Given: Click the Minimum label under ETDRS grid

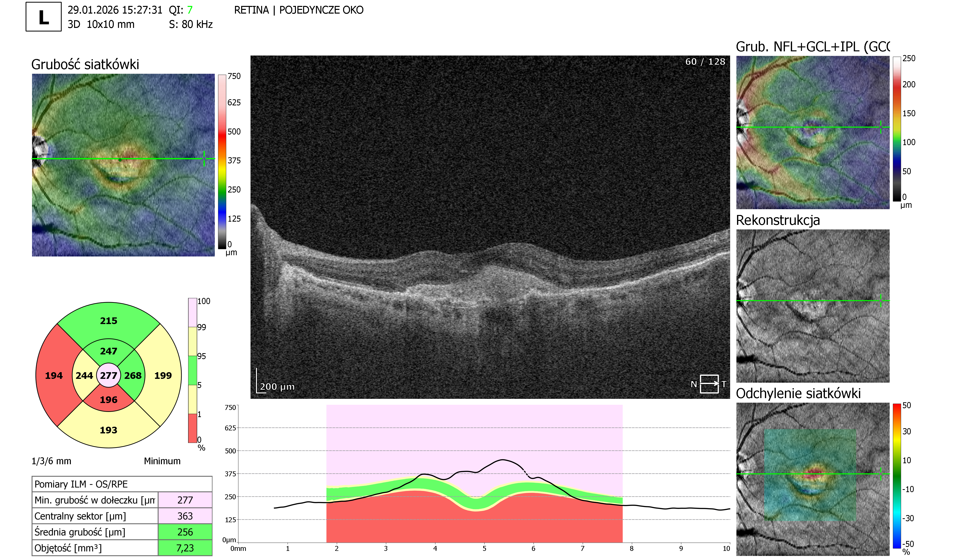Looking at the screenshot, I should (x=162, y=461).
